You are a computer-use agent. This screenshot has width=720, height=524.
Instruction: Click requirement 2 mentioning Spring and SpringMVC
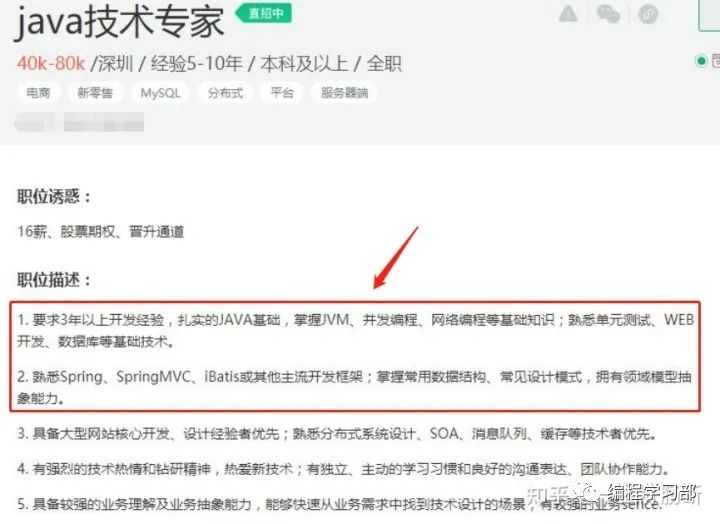[x=354, y=387]
